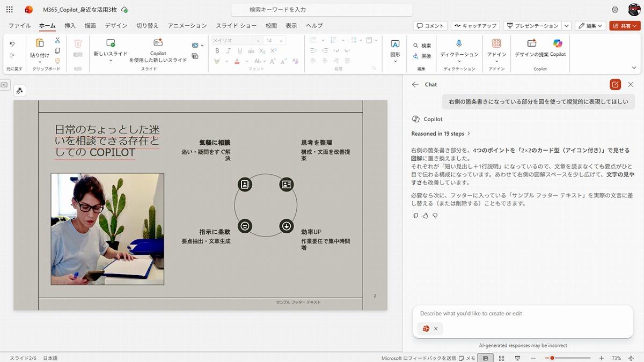This screenshot has width=644, height=362.
Task: Click the 共有 (Share) button
Action: point(625,26)
